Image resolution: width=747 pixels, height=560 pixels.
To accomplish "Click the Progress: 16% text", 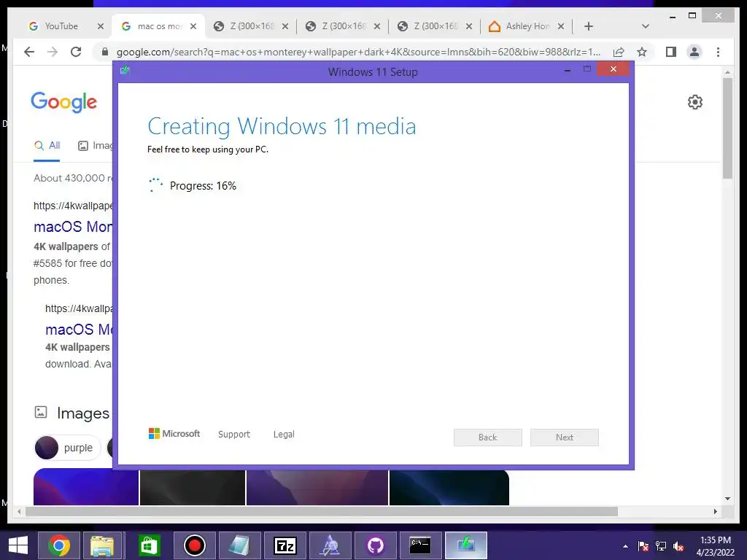I will click(203, 186).
